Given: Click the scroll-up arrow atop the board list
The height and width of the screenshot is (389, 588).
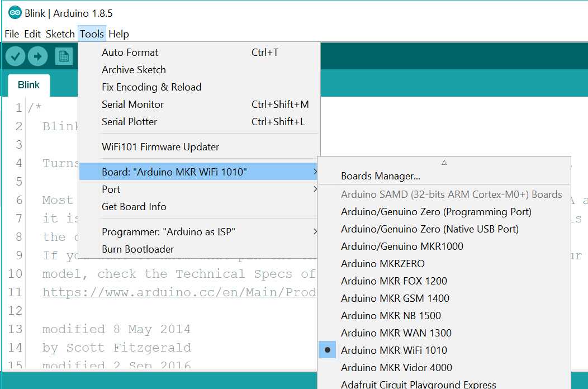Looking at the screenshot, I should (x=444, y=161).
